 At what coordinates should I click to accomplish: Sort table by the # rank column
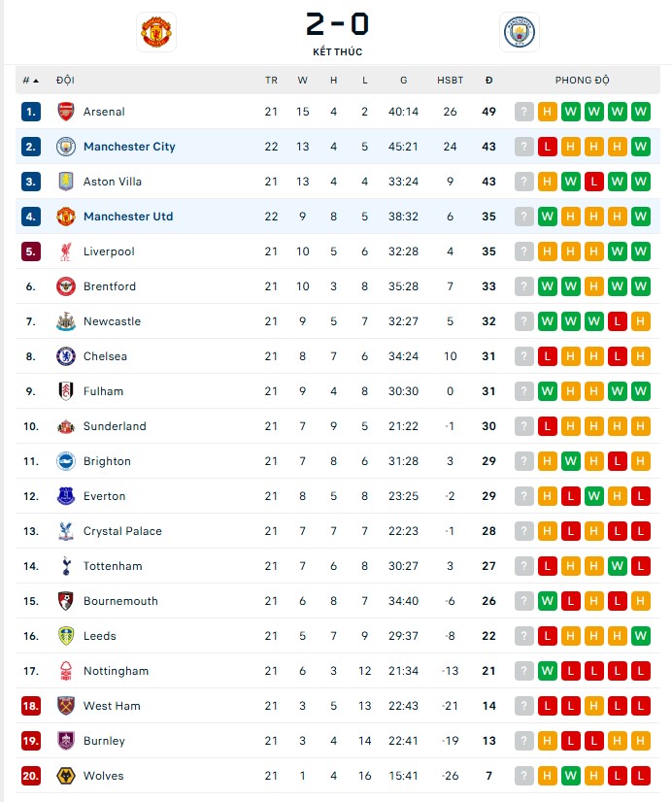click(x=29, y=81)
